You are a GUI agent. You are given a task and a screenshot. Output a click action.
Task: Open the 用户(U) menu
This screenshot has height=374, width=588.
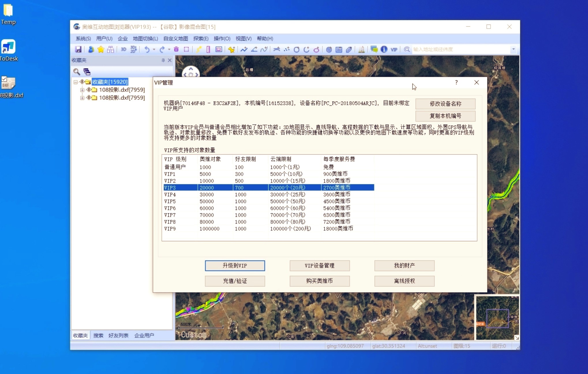tap(104, 38)
